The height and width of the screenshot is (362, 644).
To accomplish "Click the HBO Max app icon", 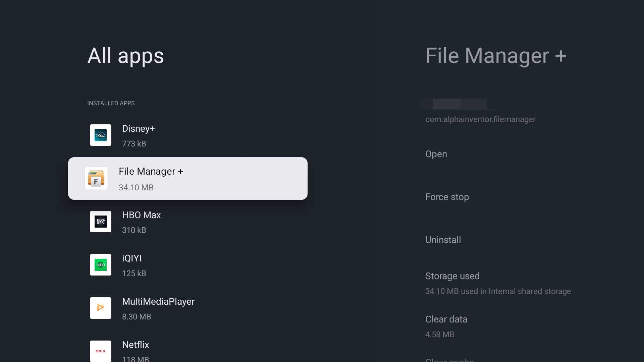I will [x=101, y=222].
